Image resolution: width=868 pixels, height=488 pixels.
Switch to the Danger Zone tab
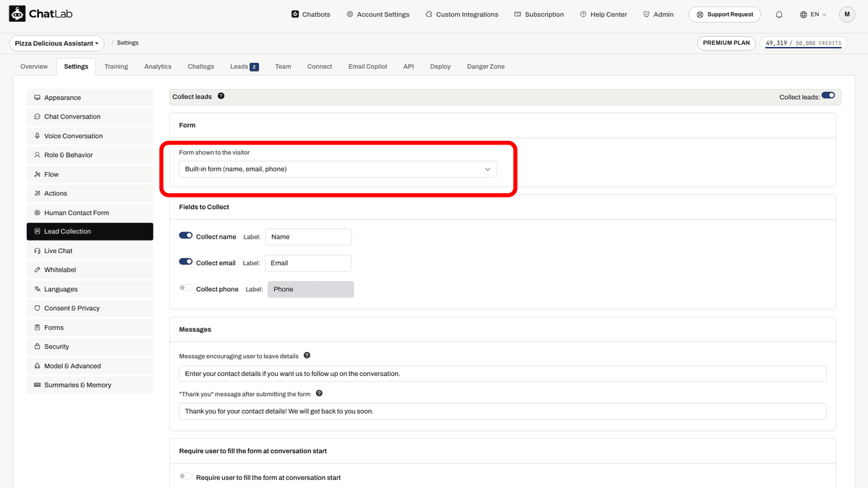(485, 67)
